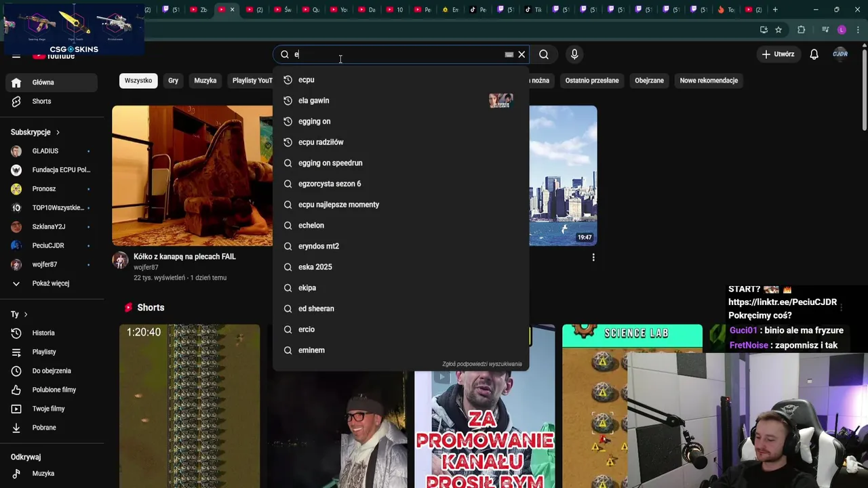Select the 'ela gawin' suggestion
The image size is (868, 488).
pos(400,100)
